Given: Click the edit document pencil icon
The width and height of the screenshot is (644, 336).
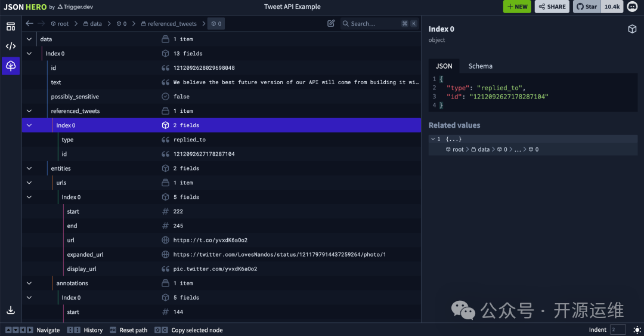Looking at the screenshot, I should pos(331,23).
